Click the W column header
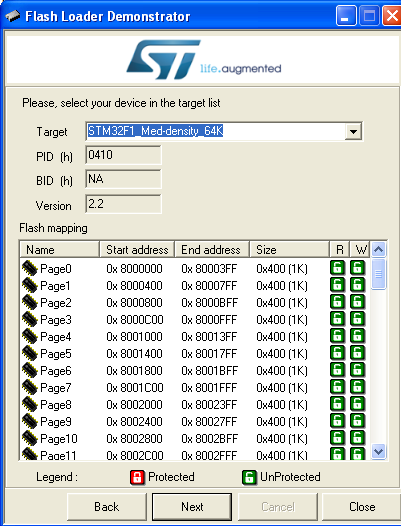401x526 pixels. (x=360, y=250)
